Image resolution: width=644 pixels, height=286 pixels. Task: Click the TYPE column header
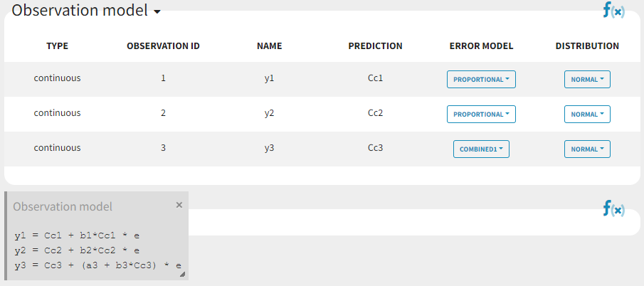pyautogui.click(x=57, y=46)
